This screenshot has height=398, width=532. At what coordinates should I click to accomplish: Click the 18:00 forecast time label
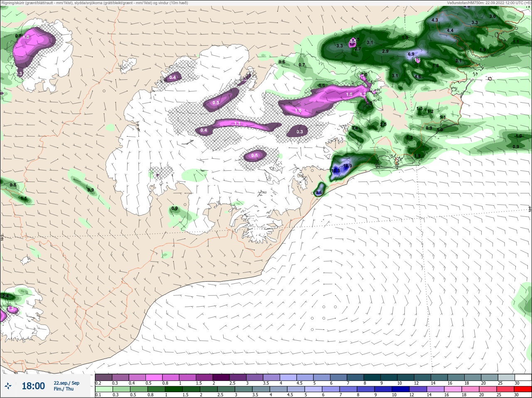click(x=33, y=386)
